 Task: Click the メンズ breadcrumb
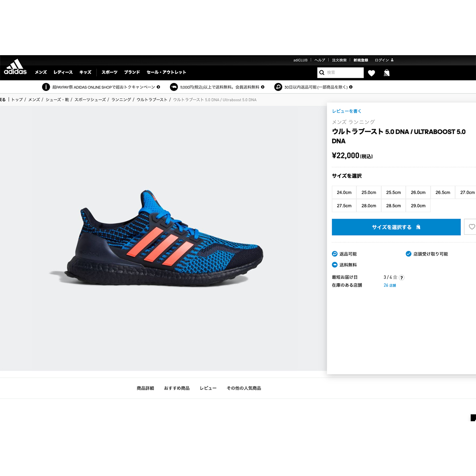(34, 100)
